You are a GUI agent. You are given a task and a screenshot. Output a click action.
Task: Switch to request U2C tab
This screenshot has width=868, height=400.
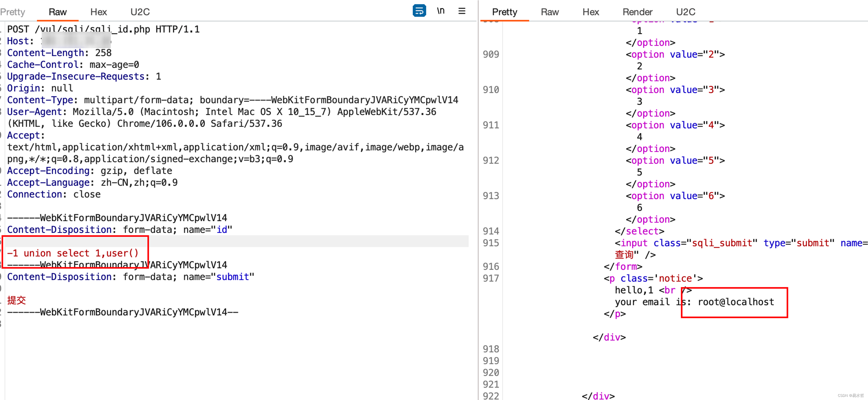(x=140, y=12)
